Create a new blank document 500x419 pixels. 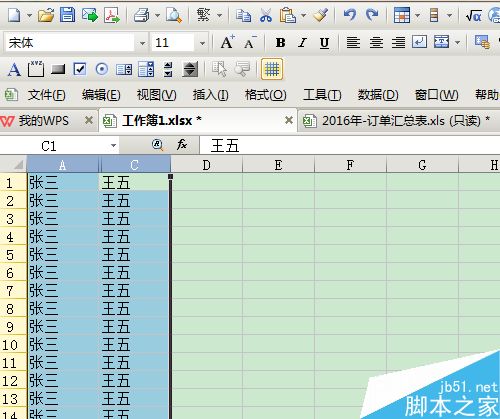(14, 15)
